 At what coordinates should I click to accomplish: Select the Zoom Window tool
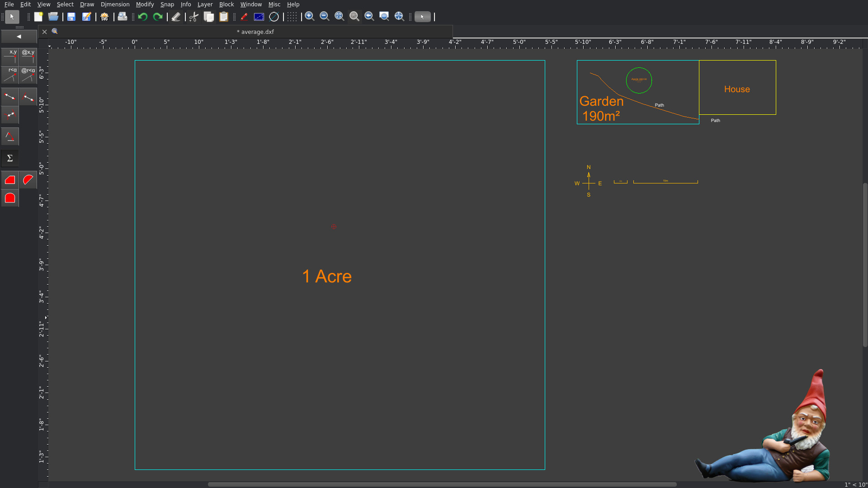pos(385,16)
